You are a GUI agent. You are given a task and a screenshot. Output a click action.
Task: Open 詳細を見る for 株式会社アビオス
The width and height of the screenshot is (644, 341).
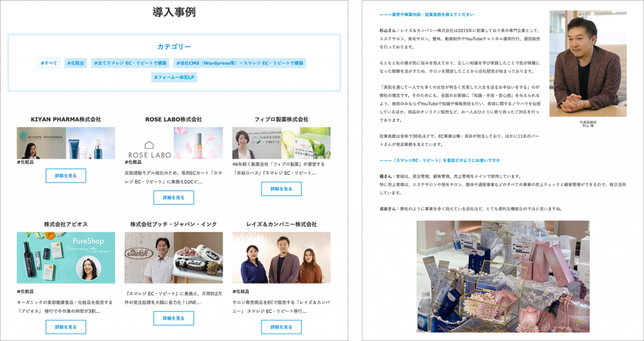click(65, 327)
